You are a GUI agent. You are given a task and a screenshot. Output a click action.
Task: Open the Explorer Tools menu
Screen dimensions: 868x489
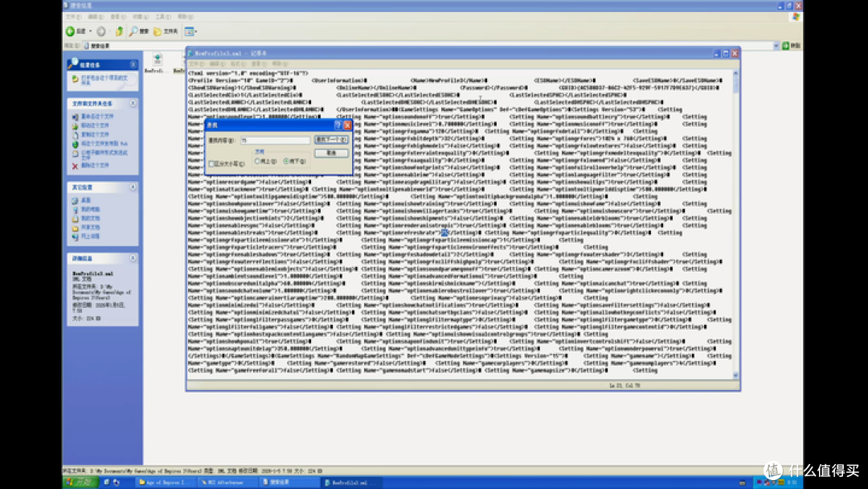[x=162, y=17]
